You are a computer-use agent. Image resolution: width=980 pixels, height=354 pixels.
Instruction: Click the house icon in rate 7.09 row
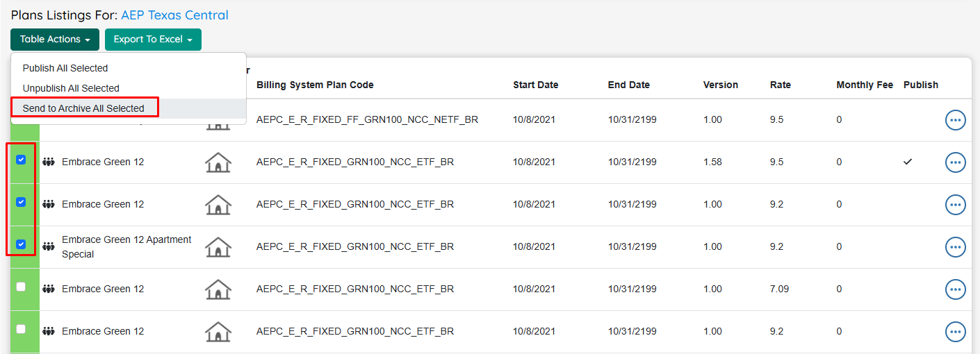(x=218, y=289)
